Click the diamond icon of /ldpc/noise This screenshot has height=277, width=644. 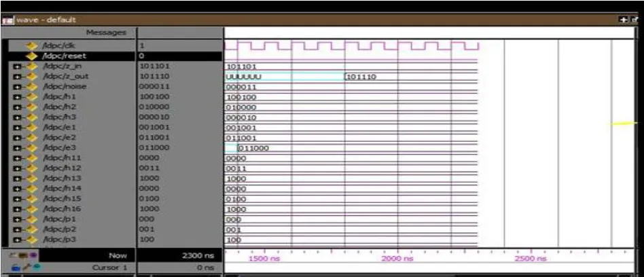(x=32, y=87)
